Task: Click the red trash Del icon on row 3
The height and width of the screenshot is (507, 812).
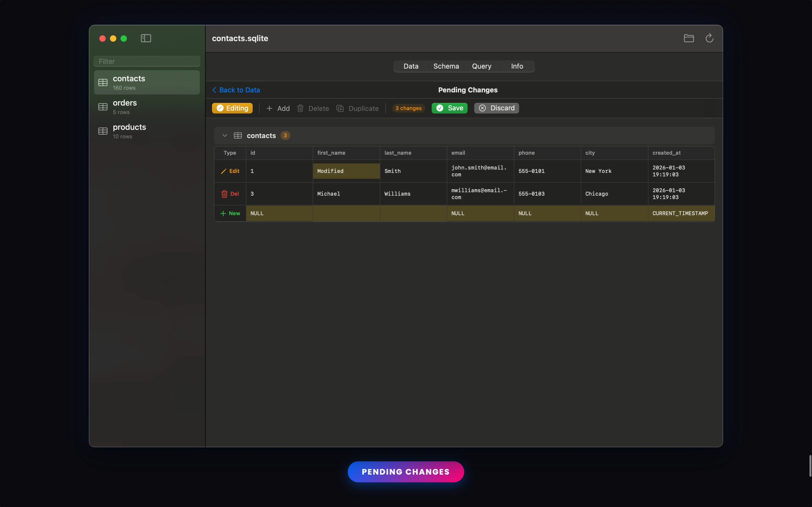Action: pos(224,194)
